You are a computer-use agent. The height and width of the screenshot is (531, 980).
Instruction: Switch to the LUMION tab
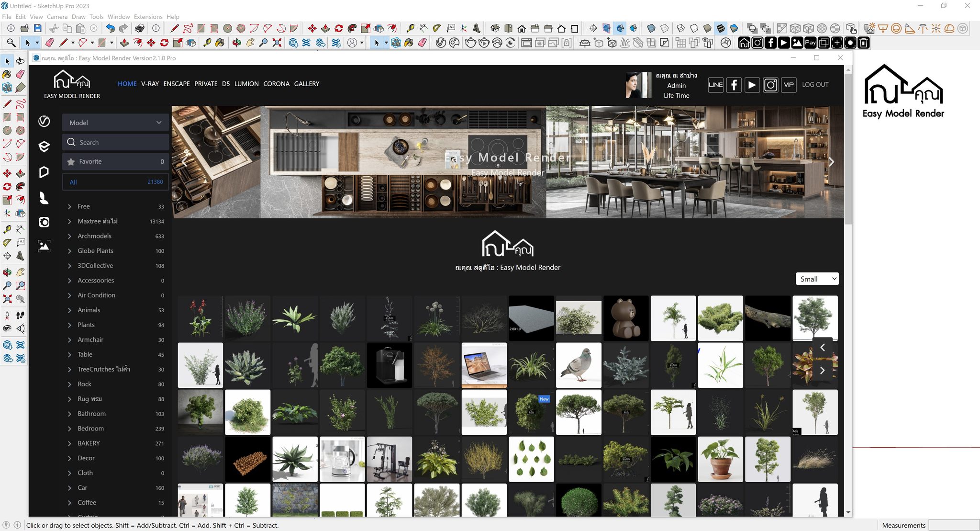[246, 84]
